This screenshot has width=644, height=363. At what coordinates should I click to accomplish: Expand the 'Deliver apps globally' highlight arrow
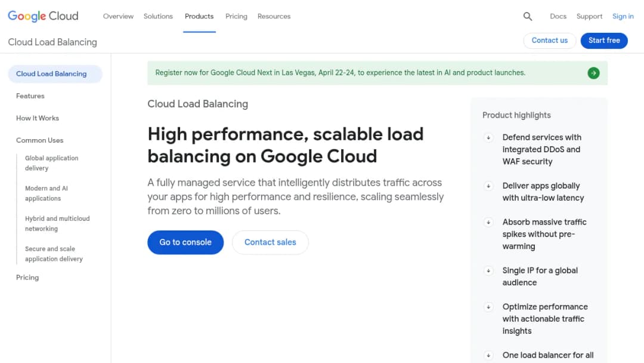[488, 186]
